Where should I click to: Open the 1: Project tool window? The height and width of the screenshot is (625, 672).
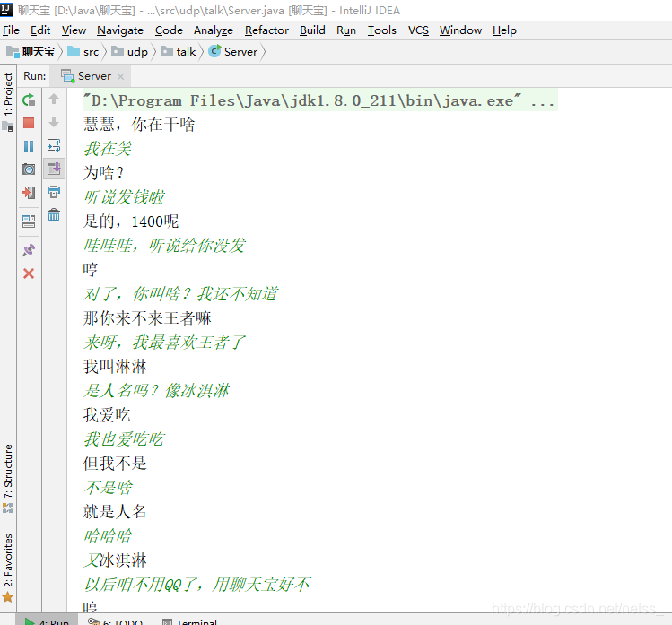(8, 102)
